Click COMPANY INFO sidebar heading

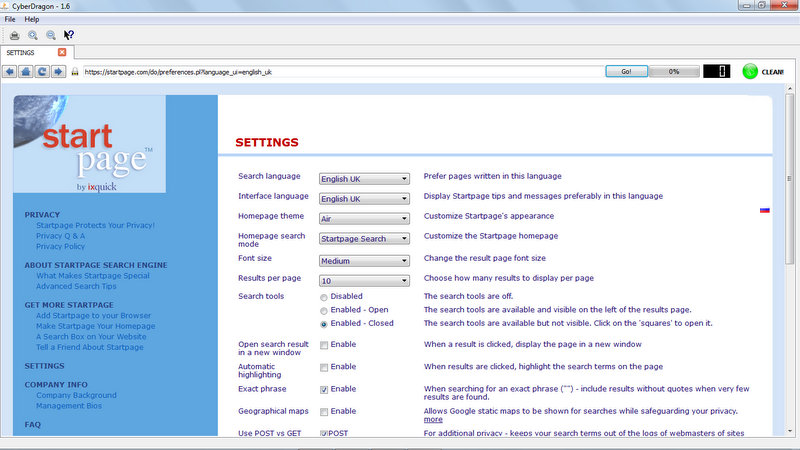[x=56, y=385]
